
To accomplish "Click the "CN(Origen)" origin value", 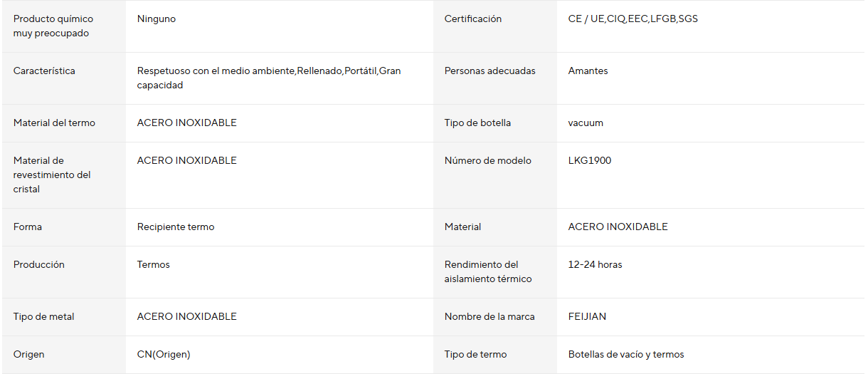I will click(164, 355).
